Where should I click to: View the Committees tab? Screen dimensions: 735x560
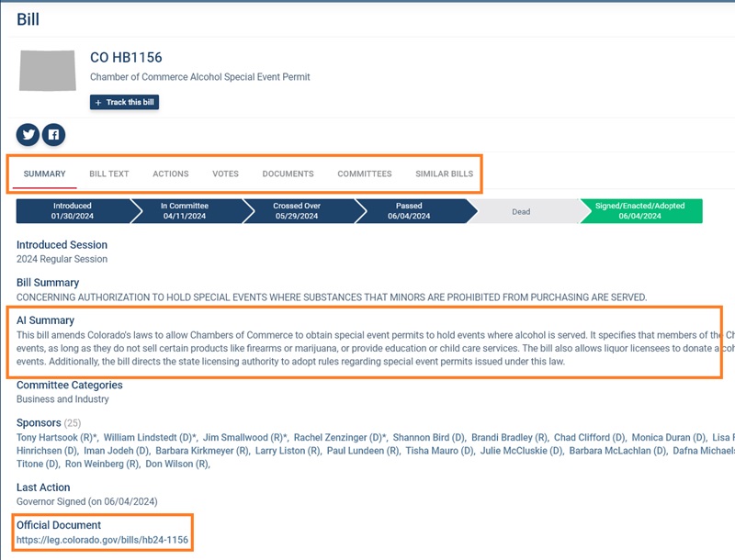coord(364,174)
